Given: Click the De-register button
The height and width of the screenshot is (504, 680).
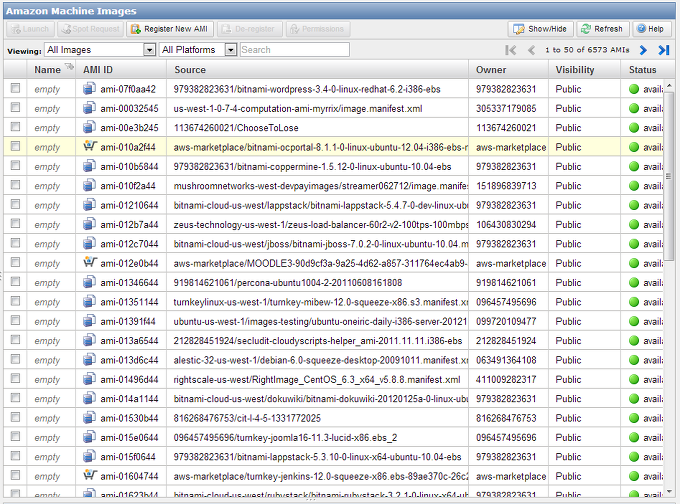Looking at the screenshot, I should point(250,29).
